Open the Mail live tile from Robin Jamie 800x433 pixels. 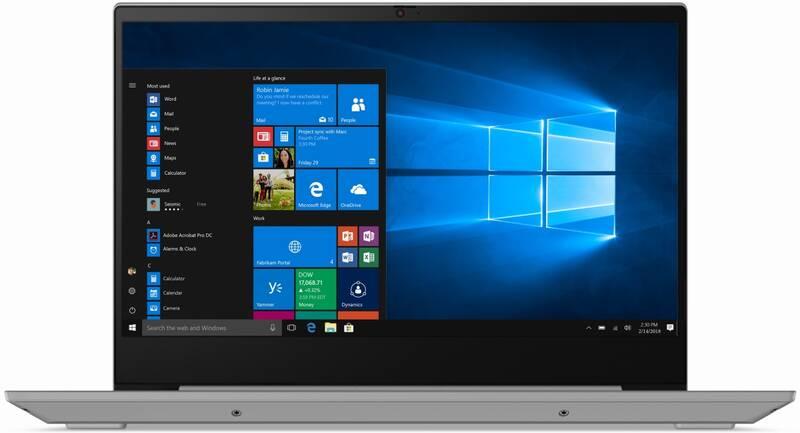(x=294, y=105)
